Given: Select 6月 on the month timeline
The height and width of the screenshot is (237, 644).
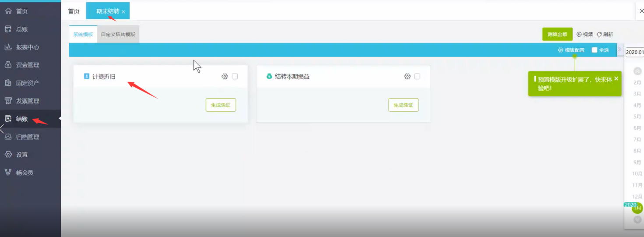Looking at the screenshot, I should tap(637, 128).
